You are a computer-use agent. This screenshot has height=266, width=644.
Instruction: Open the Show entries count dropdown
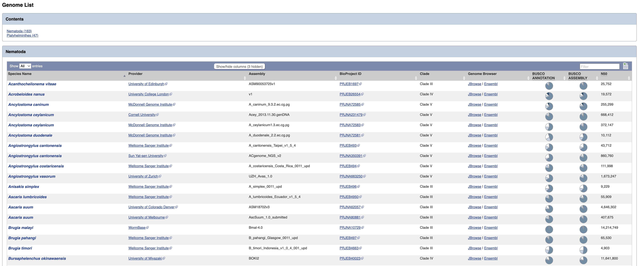pos(25,66)
